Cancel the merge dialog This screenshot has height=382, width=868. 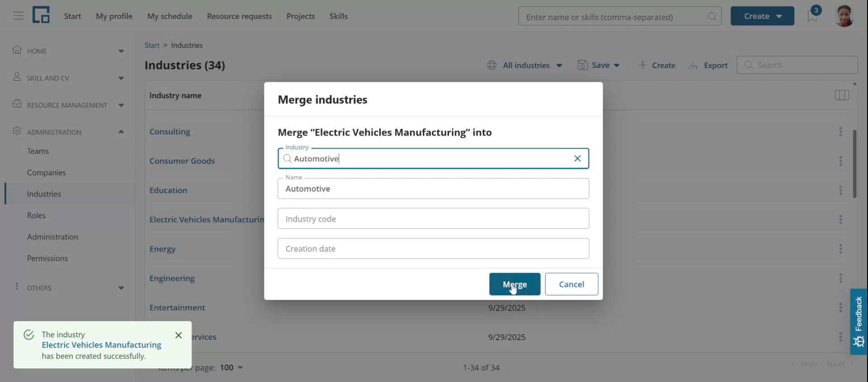coord(571,284)
